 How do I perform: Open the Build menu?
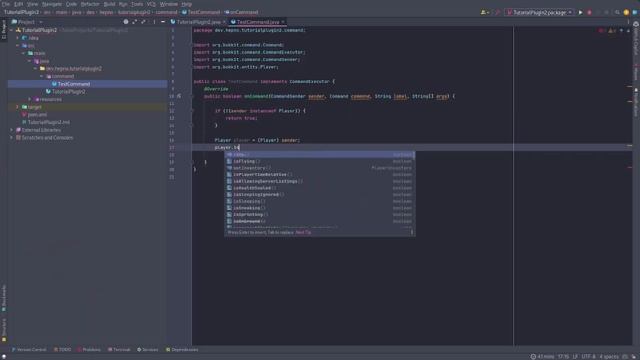pos(109,4)
